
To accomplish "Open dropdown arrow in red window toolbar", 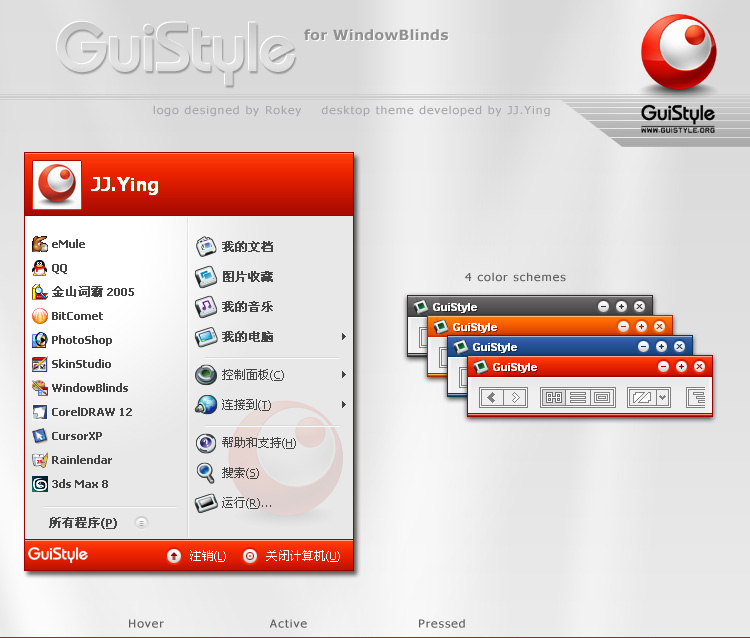I will [x=662, y=397].
